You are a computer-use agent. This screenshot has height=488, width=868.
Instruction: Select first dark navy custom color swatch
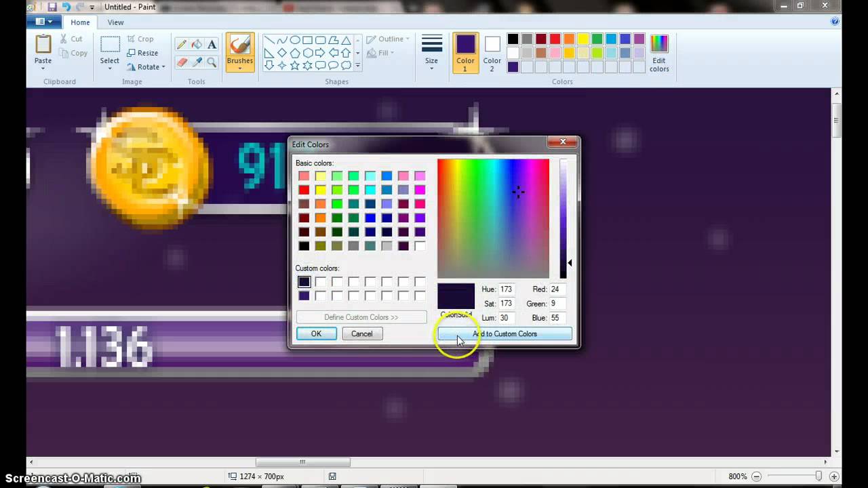[x=304, y=282]
